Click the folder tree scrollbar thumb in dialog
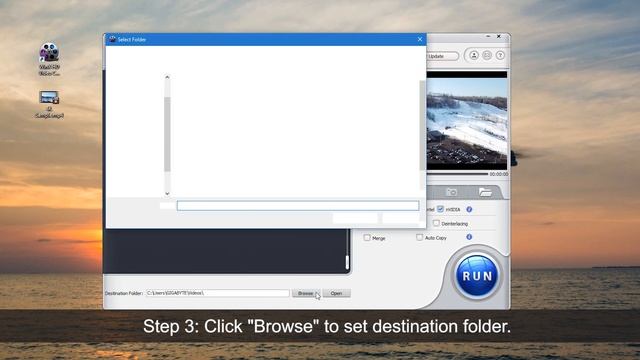 pyautogui.click(x=167, y=134)
